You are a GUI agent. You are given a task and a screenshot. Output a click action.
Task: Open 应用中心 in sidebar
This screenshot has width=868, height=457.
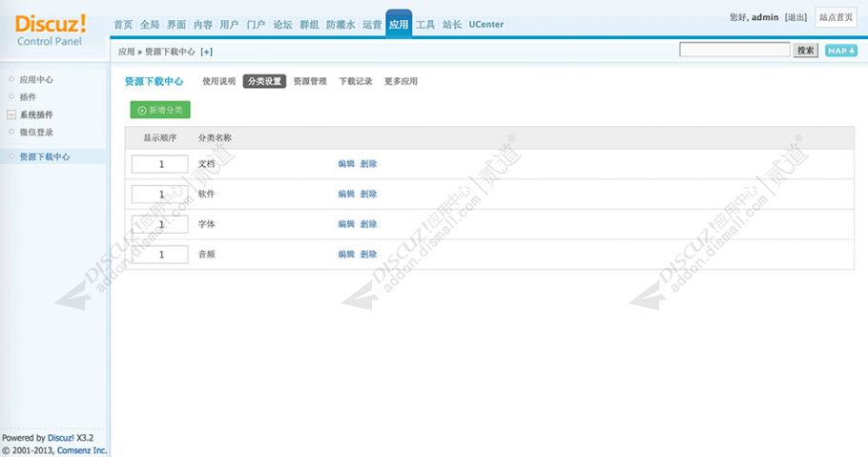(36, 79)
